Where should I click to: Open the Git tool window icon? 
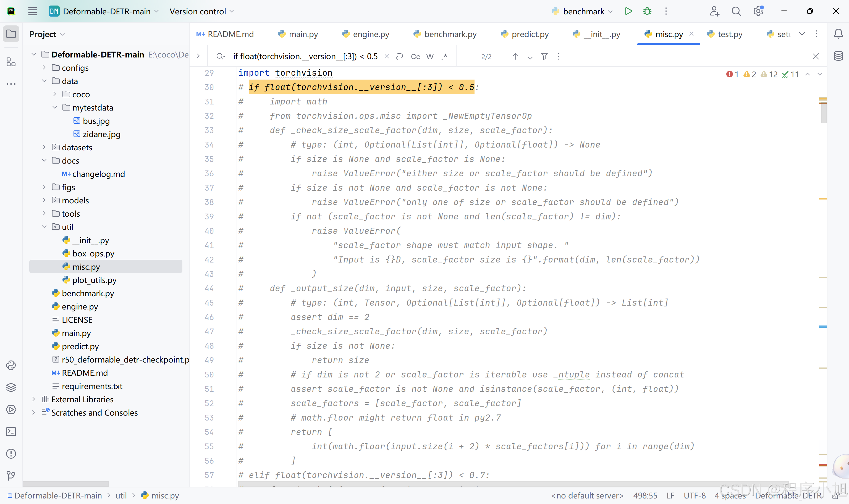click(11, 476)
